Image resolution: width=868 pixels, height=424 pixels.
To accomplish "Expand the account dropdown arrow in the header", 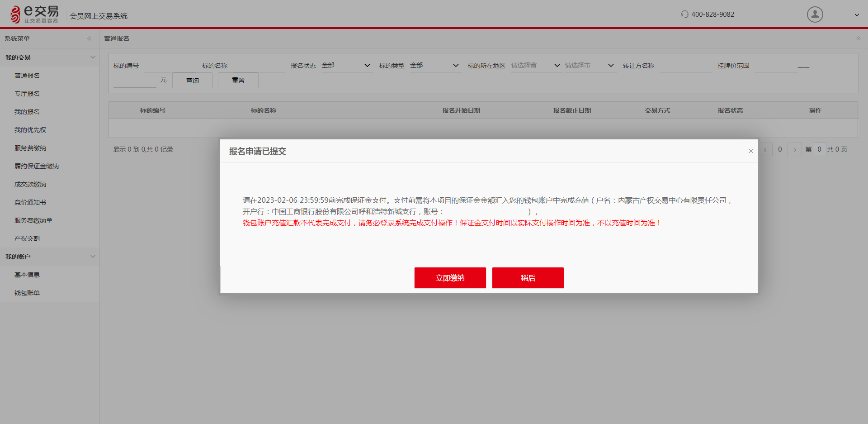I will click(x=856, y=15).
